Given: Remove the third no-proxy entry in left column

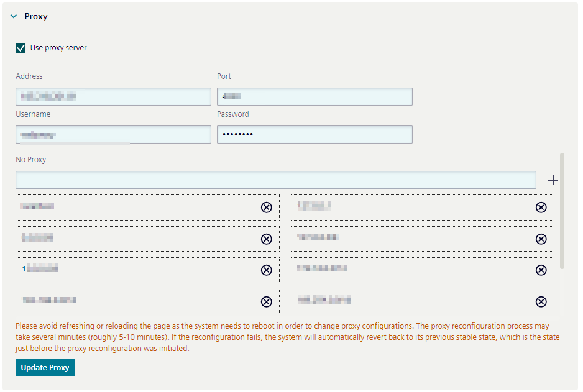Looking at the screenshot, I should click(267, 270).
